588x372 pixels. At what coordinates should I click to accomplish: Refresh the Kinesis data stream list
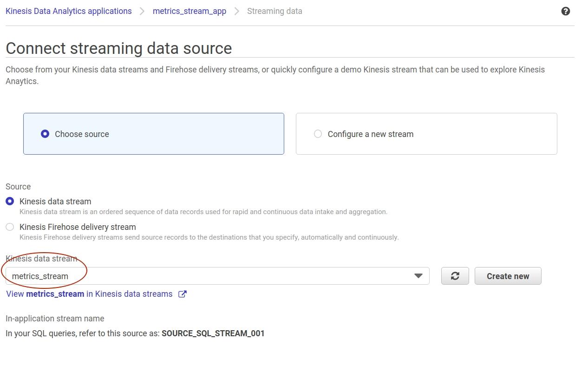pyautogui.click(x=455, y=275)
